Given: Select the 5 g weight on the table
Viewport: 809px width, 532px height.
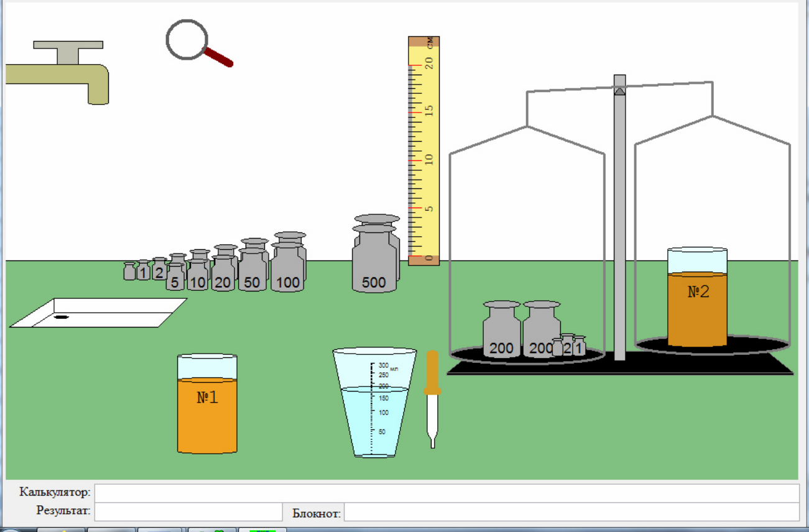Looking at the screenshot, I should (175, 278).
